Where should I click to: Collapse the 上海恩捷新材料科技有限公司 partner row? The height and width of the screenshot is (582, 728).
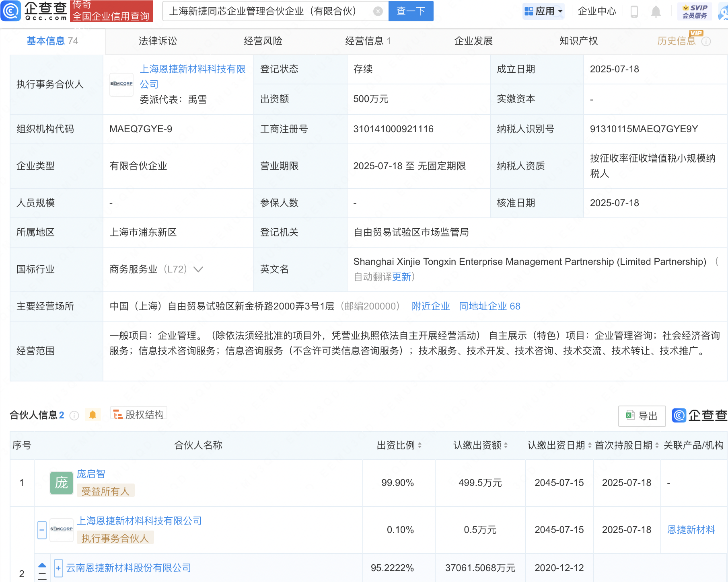(42, 530)
